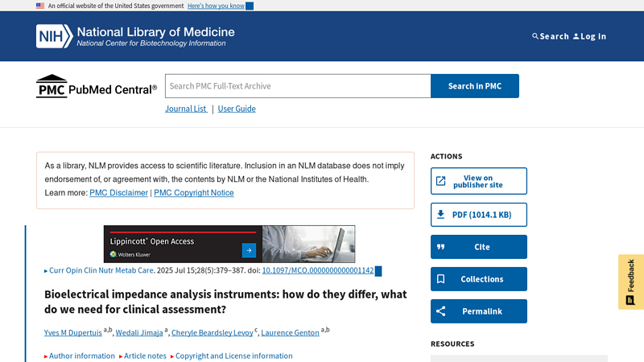This screenshot has width=644, height=362.
Task: Click the blue arrow on Lippincott banner
Action: coord(249,249)
